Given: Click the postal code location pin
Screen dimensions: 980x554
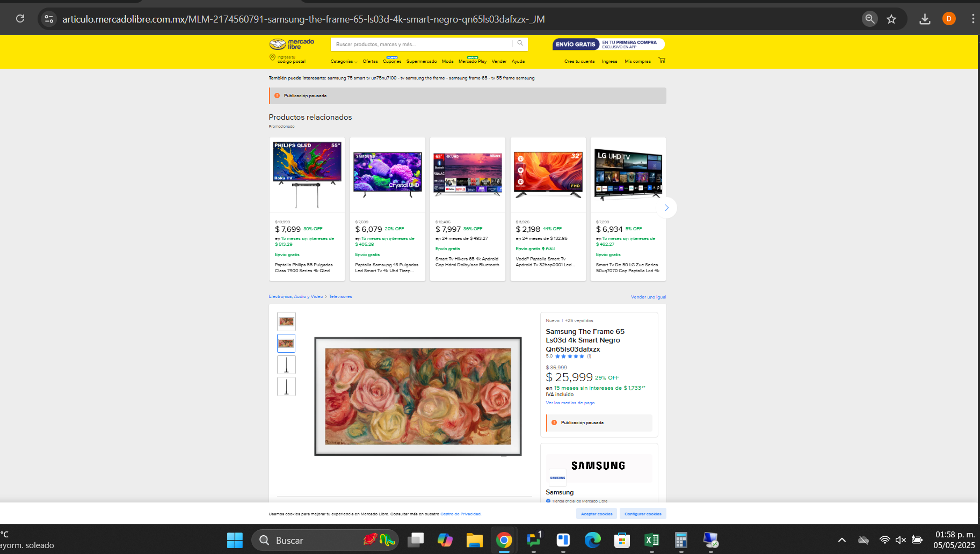Looking at the screenshot, I should click(272, 57).
